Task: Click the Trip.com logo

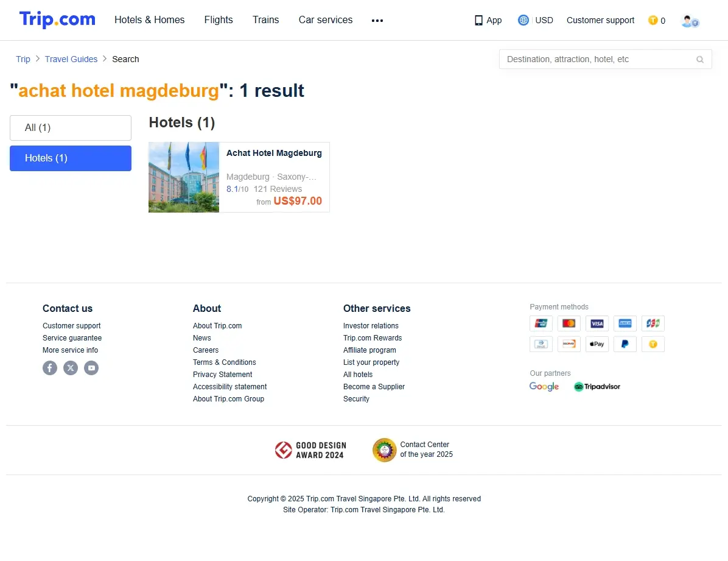Action: point(57,19)
